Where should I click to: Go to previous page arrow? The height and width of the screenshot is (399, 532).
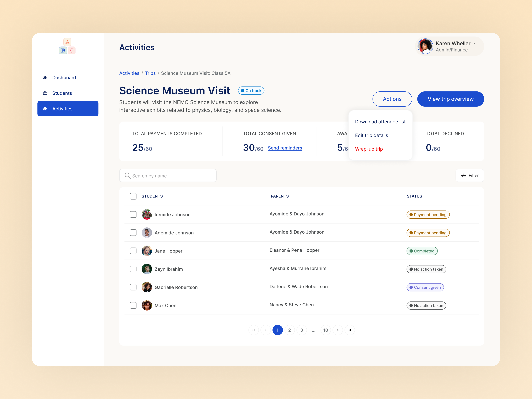(x=266, y=330)
